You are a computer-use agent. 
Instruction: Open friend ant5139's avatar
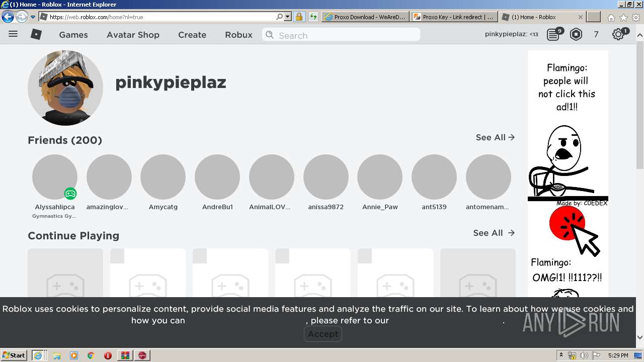(x=434, y=177)
